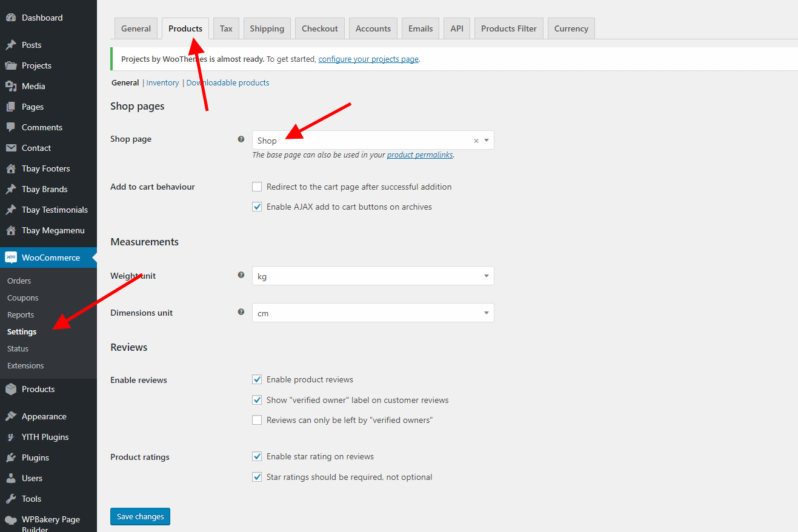This screenshot has height=532, width=798.
Task: Click the Contact envelope icon
Action: click(11, 148)
